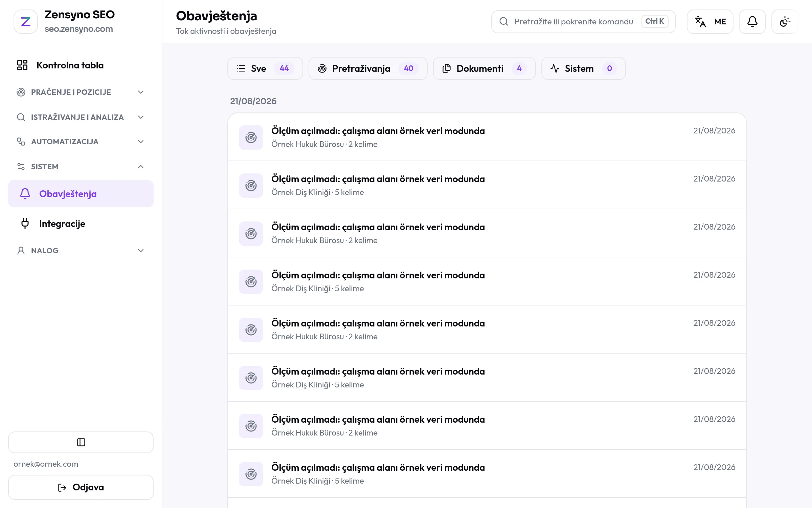Open Integracije page

(81, 224)
